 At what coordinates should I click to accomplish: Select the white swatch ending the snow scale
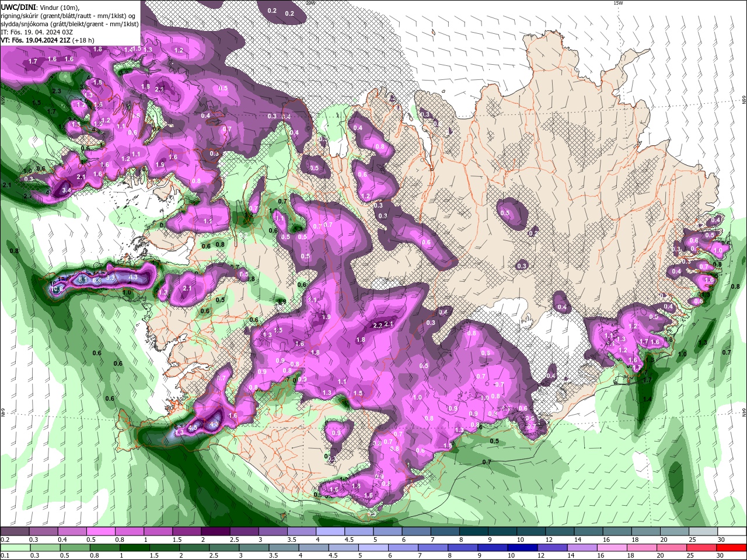(x=732, y=531)
